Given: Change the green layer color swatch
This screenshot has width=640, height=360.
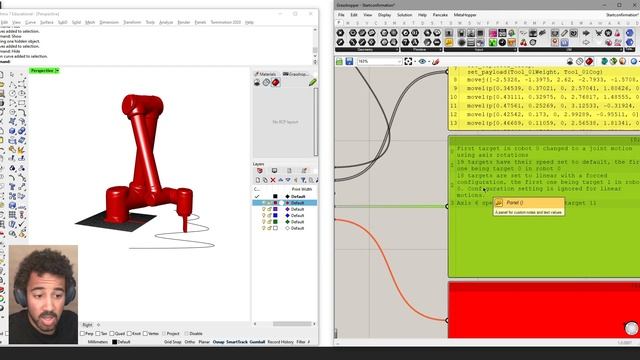Looking at the screenshot, I should [275, 222].
